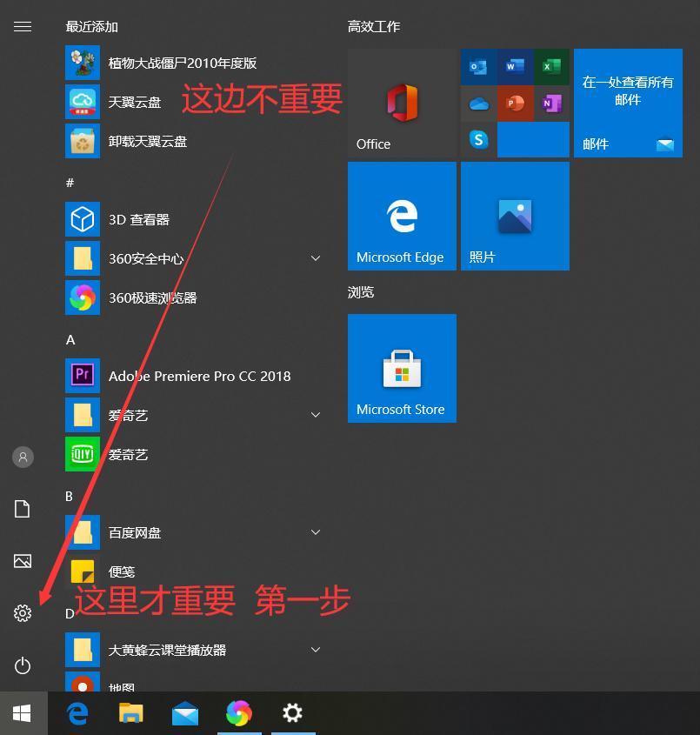Click the Windows Start button on taskbar
Image resolution: width=700 pixels, height=735 pixels.
point(21,712)
